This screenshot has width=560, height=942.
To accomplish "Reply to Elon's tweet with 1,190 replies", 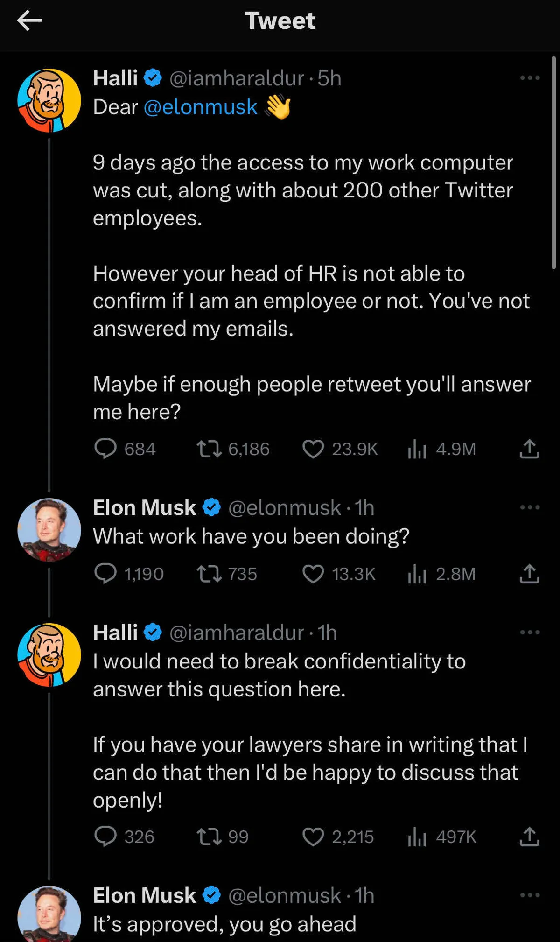I will [x=105, y=574].
